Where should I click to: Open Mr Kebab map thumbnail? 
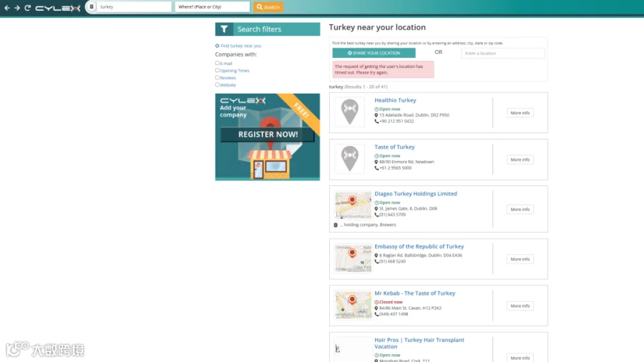point(353,305)
